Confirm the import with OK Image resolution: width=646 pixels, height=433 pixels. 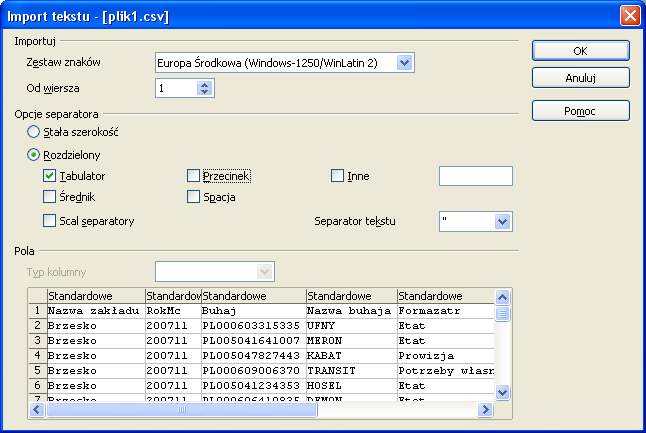pos(580,51)
